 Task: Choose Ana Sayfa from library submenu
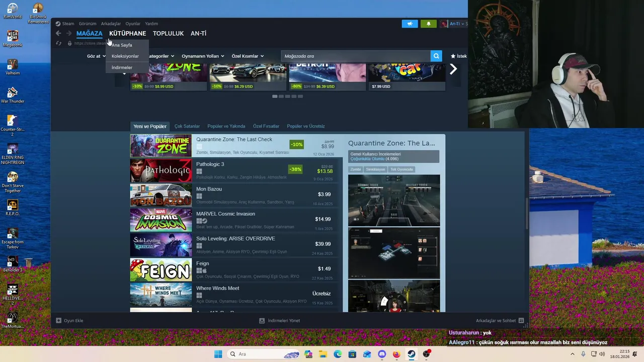click(x=122, y=45)
